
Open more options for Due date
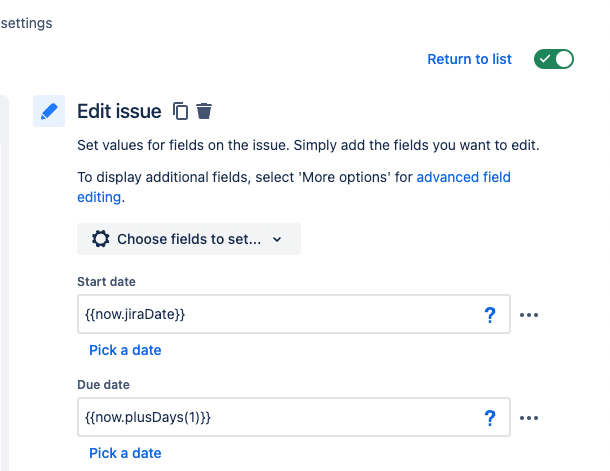pos(530,418)
